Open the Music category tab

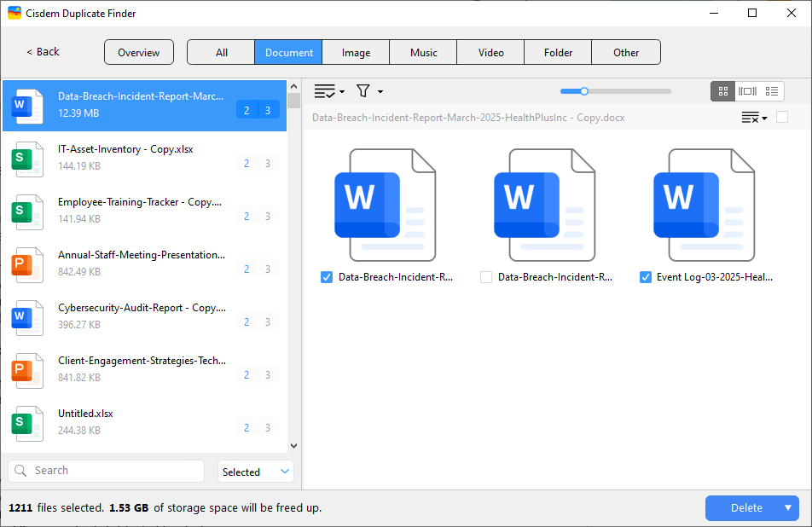[x=422, y=52]
